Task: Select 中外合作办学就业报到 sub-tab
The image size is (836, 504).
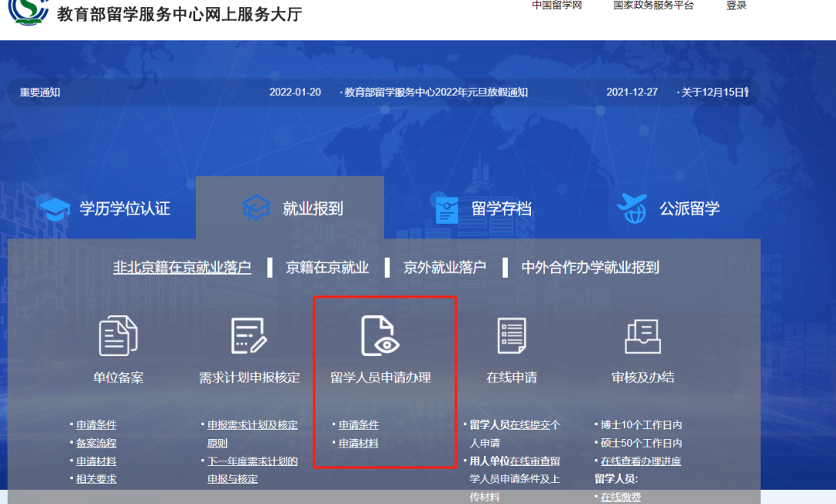Action: pyautogui.click(x=590, y=267)
